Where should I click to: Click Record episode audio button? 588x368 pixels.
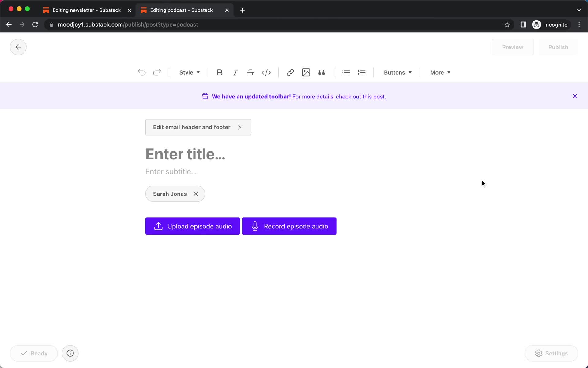(289, 226)
